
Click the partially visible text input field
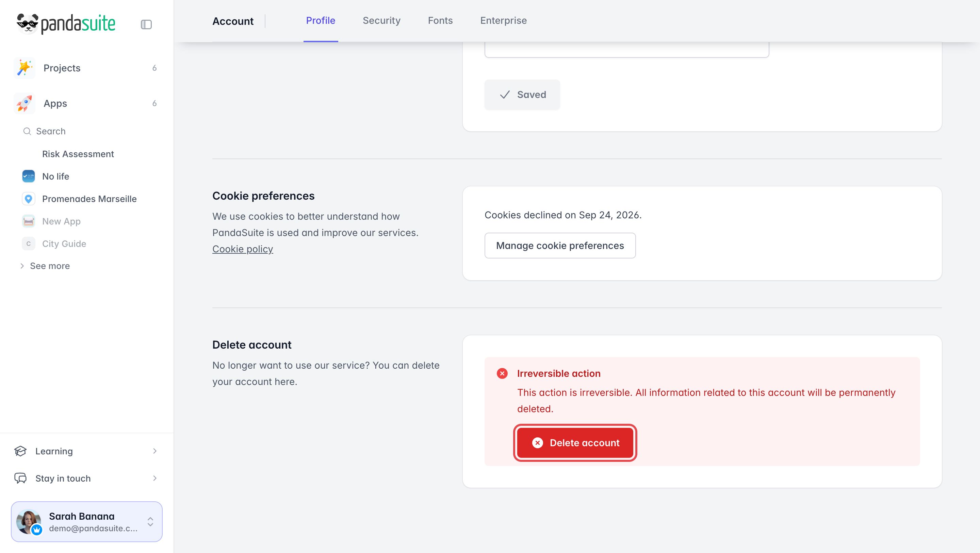point(626,50)
